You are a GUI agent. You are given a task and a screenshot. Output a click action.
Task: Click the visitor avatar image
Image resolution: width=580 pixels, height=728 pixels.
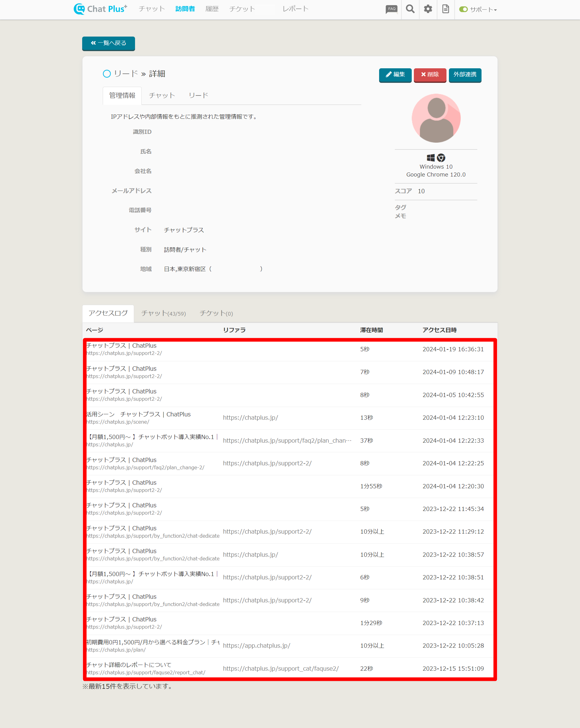point(436,118)
